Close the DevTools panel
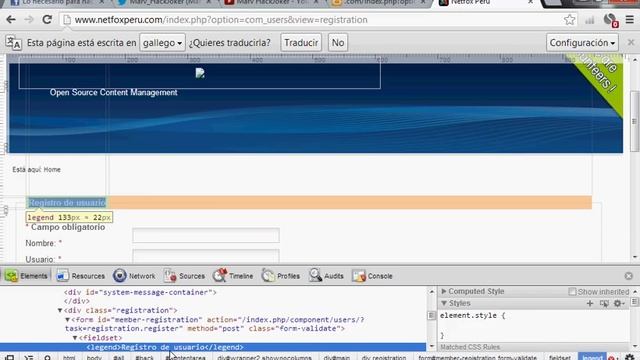 pos(629,276)
